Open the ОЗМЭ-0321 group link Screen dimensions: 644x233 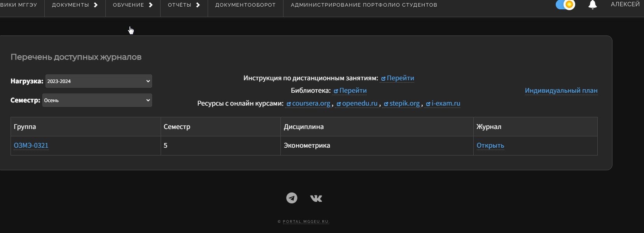point(31,145)
